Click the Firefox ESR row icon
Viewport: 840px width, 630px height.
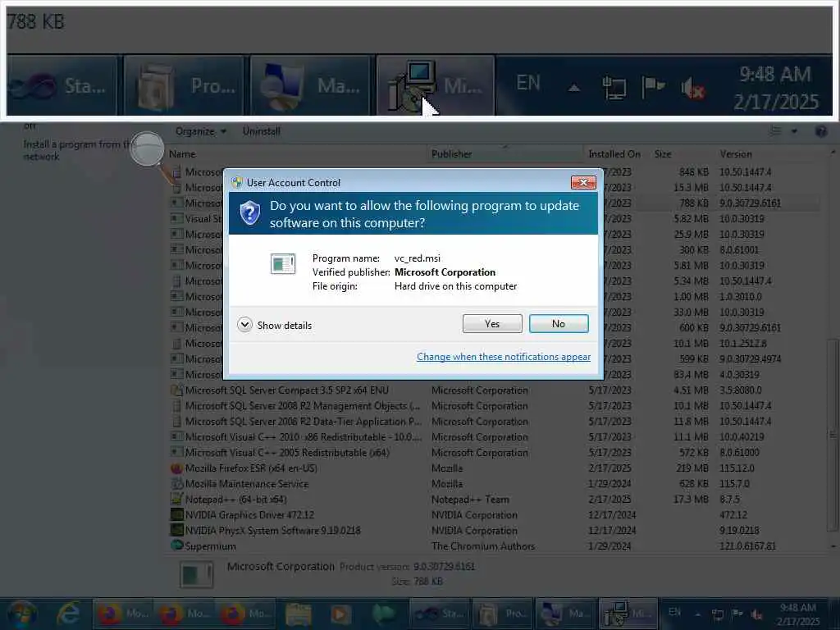[x=176, y=468]
